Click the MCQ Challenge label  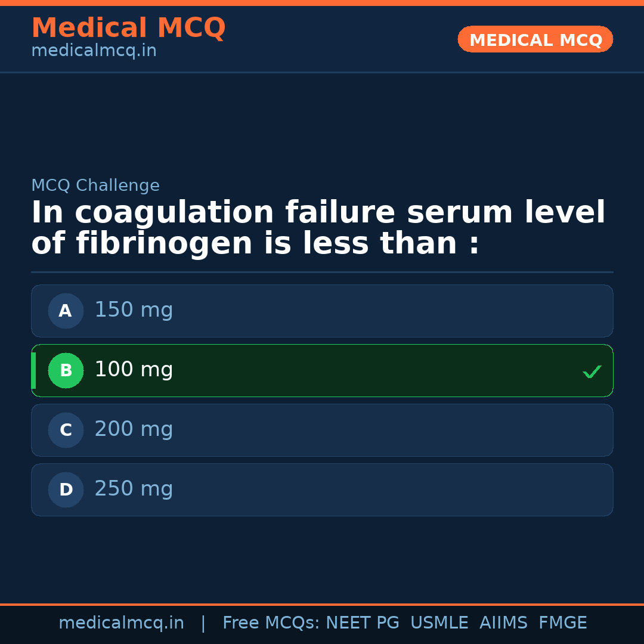click(95, 185)
